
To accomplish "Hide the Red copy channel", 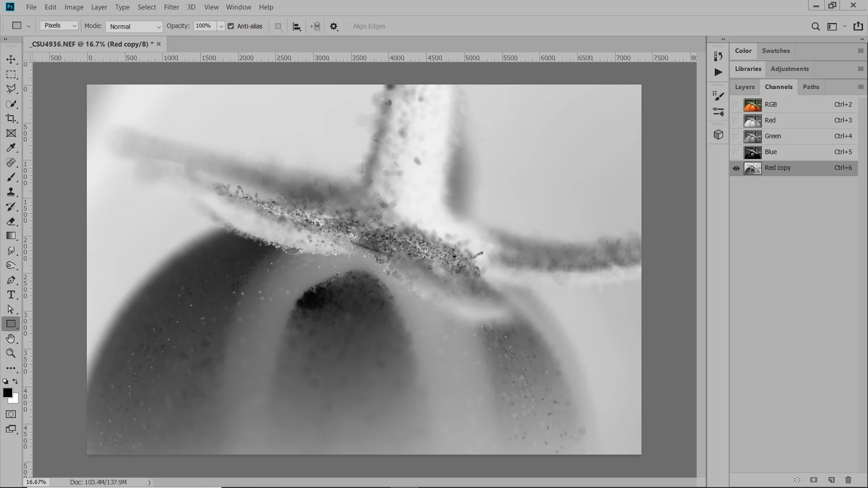I will tap(736, 168).
